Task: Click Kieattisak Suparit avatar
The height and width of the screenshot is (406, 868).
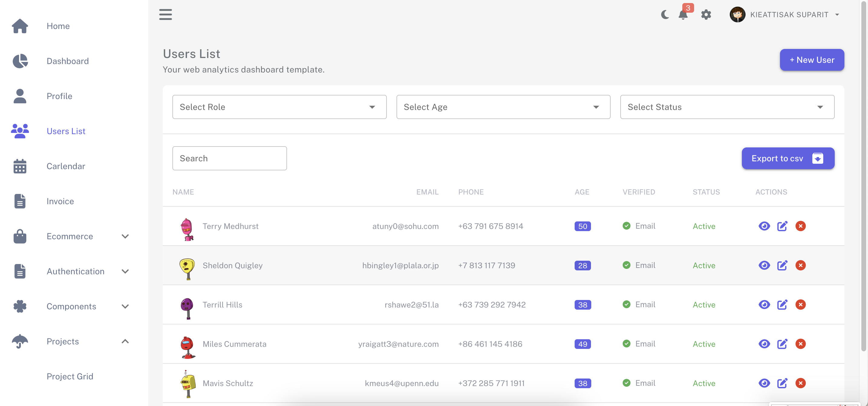Action: click(x=737, y=14)
